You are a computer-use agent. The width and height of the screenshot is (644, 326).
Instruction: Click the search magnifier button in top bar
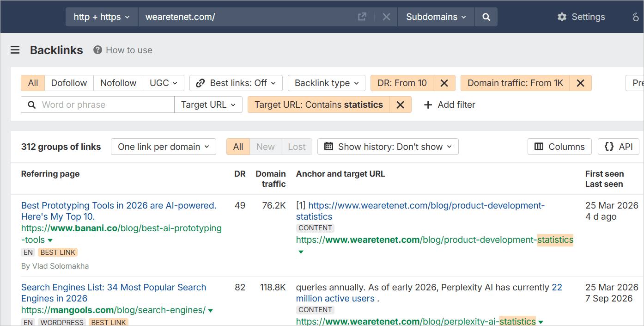[486, 17]
